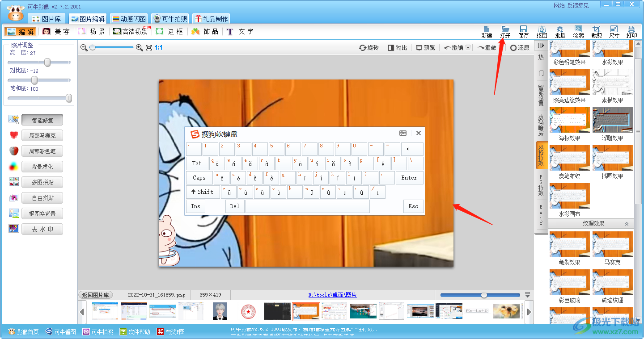
Task: Select the 美容 beauty mode
Action: tap(56, 32)
